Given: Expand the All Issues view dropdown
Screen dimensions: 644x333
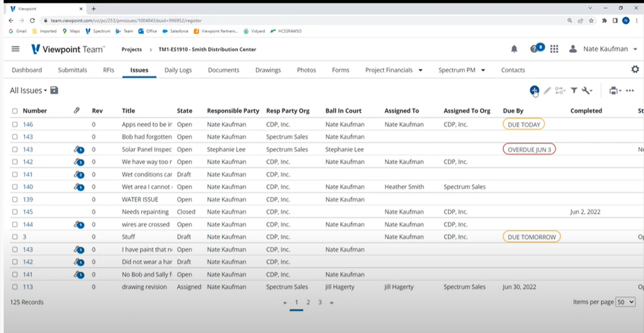Looking at the screenshot, I should click(x=29, y=90).
